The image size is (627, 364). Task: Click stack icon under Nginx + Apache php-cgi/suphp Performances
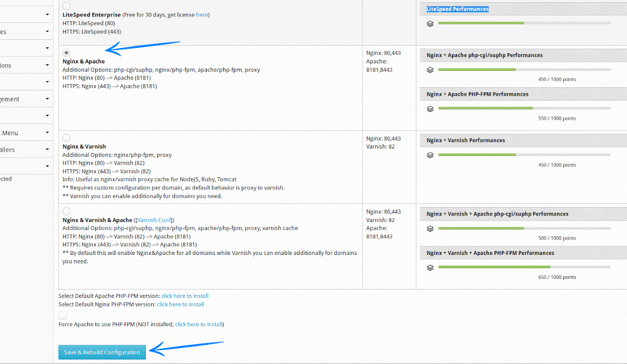[430, 70]
